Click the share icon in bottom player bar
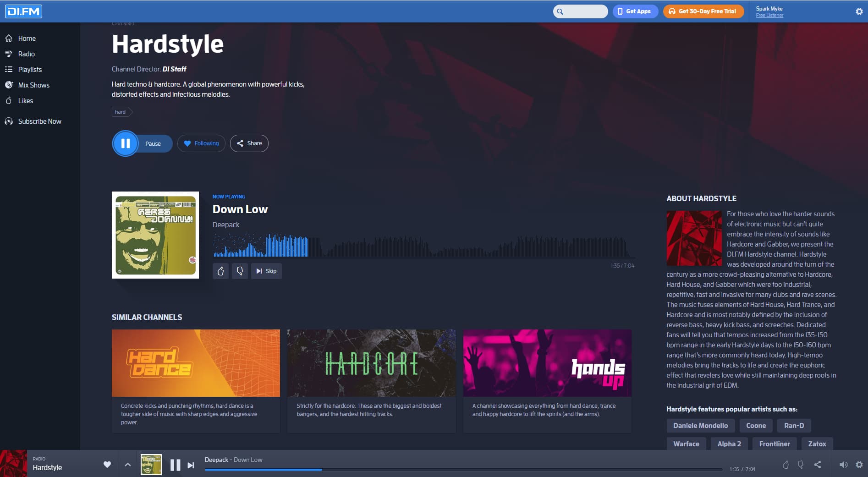Image resolution: width=868 pixels, height=477 pixels. point(818,465)
